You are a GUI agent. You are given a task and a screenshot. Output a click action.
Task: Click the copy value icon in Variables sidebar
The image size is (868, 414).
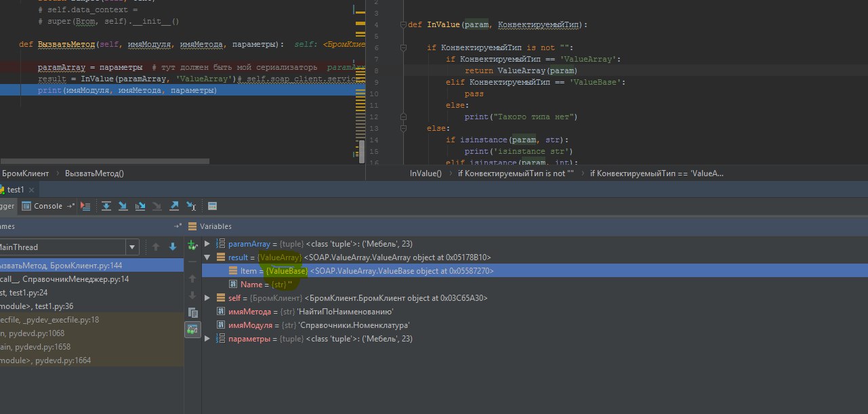[x=192, y=312]
